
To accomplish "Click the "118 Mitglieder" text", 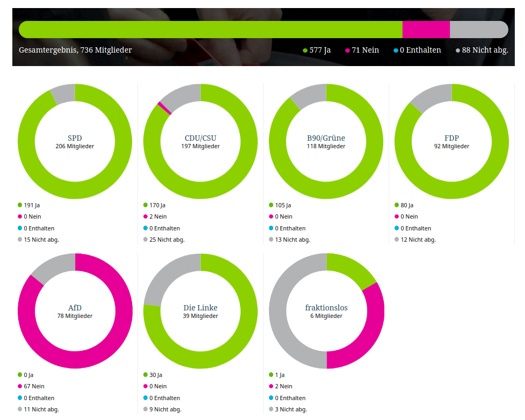I will click(x=326, y=147).
